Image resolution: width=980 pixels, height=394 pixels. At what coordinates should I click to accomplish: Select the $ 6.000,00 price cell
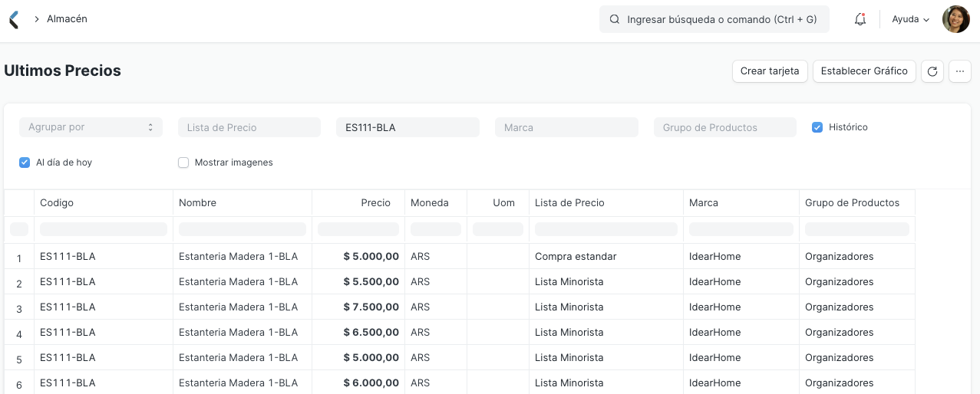point(358,383)
